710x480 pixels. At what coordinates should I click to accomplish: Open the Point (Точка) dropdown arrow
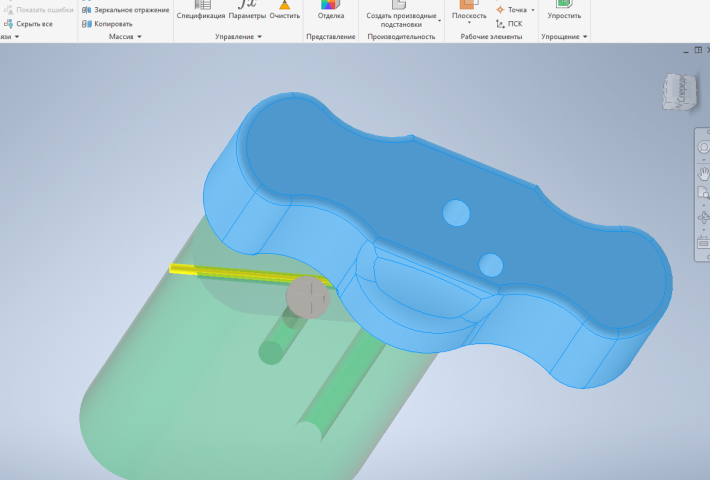(532, 10)
